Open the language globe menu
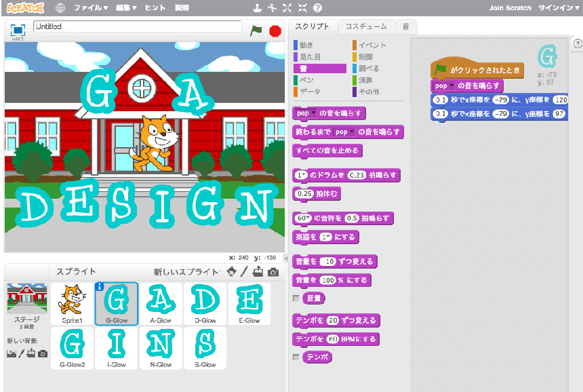This screenshot has height=392, width=583. point(60,8)
